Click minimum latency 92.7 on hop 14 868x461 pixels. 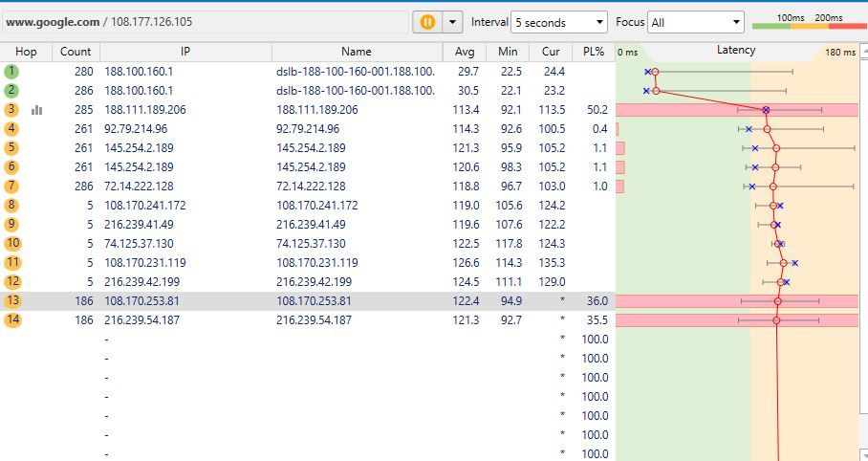(510, 319)
